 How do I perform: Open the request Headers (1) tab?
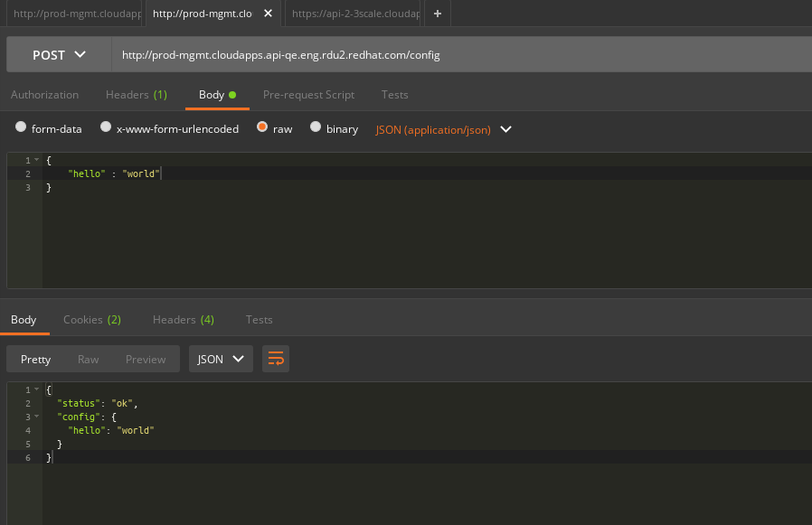pos(136,94)
